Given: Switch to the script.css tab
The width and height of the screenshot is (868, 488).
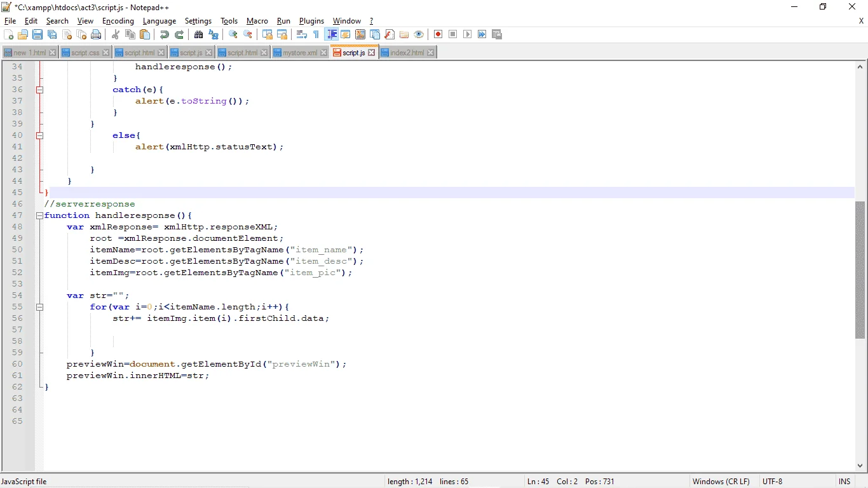Looking at the screenshot, I should point(85,53).
